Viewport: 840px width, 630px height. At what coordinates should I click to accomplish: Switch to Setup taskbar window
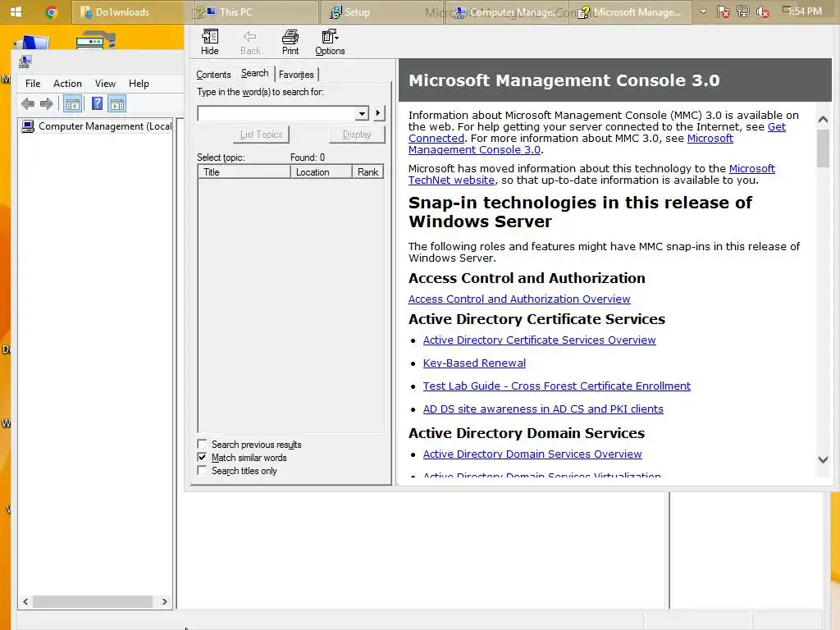pyautogui.click(x=381, y=11)
